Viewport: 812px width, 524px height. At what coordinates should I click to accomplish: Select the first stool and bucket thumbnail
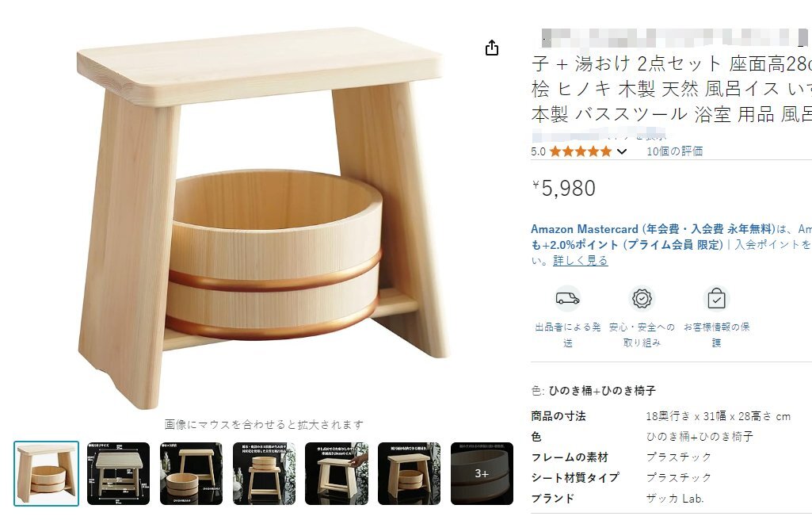[x=46, y=473]
